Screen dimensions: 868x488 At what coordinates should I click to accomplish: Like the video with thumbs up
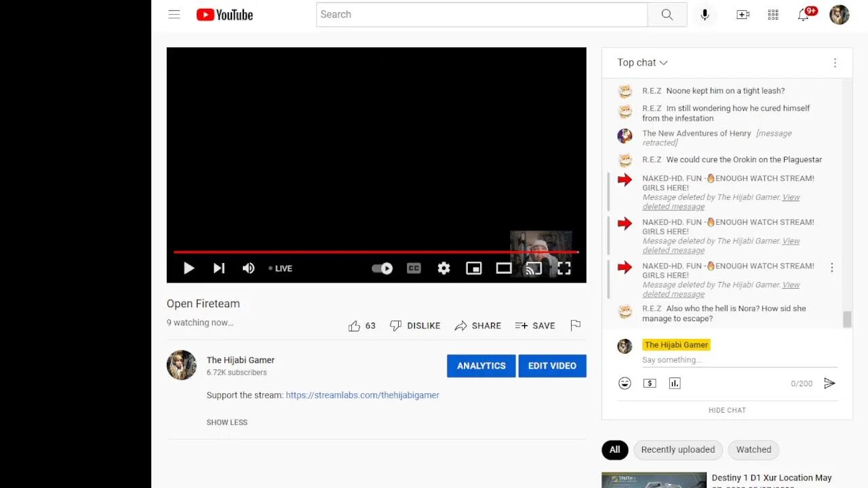361,326
